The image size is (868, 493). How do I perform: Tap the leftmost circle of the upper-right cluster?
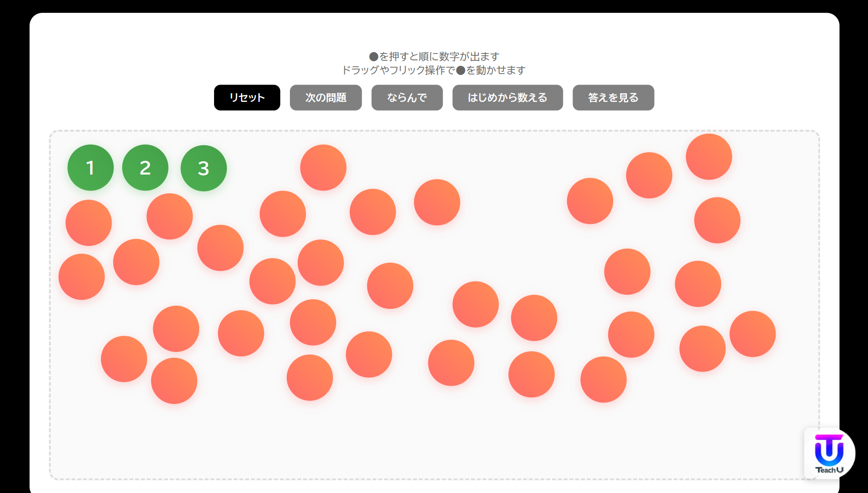pyautogui.click(x=590, y=201)
